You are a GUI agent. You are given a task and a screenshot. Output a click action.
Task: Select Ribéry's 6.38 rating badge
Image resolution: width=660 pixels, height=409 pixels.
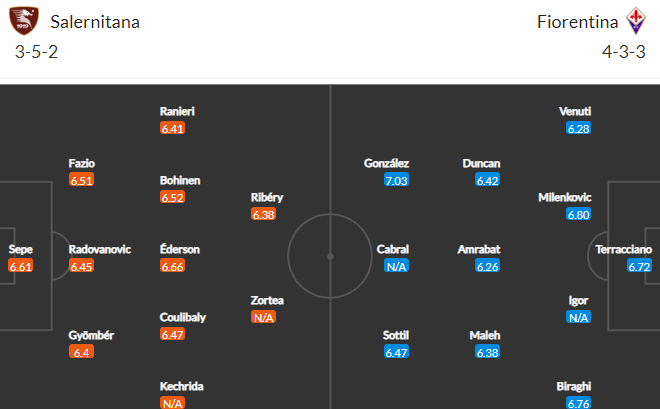click(x=263, y=215)
